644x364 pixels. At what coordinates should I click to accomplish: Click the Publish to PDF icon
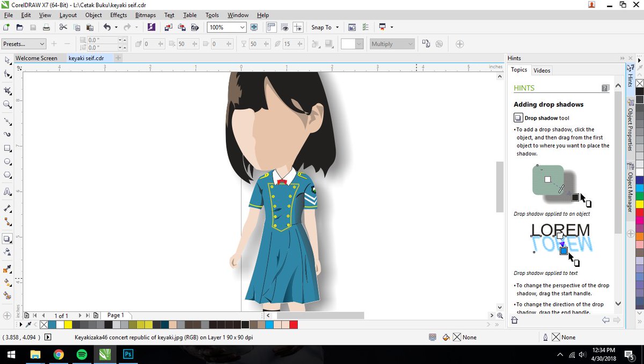coord(195,27)
